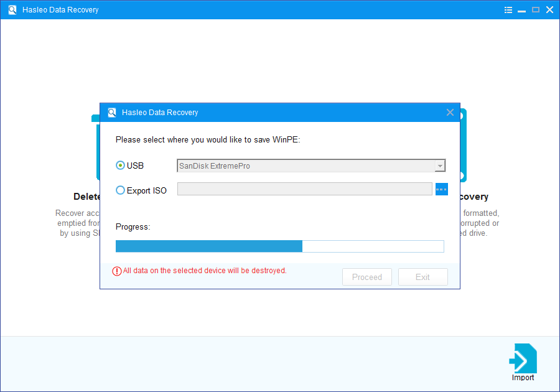
Task: Open the SanDisk ExtremePro USB device dropdown
Action: [x=311, y=166]
